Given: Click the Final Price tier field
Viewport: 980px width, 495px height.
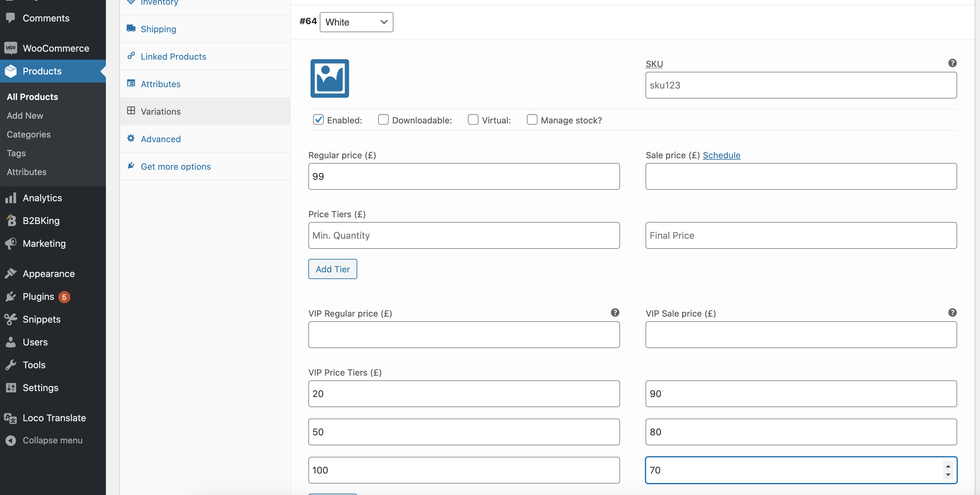Looking at the screenshot, I should [x=801, y=235].
